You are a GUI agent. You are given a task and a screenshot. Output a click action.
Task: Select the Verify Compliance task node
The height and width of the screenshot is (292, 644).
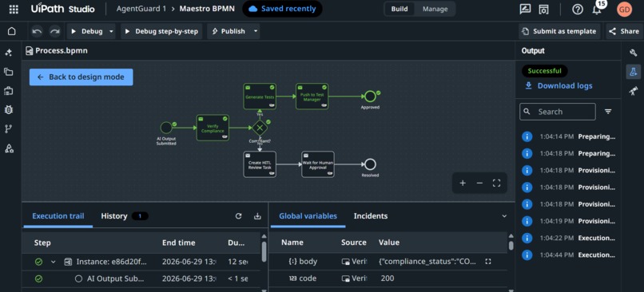click(213, 128)
